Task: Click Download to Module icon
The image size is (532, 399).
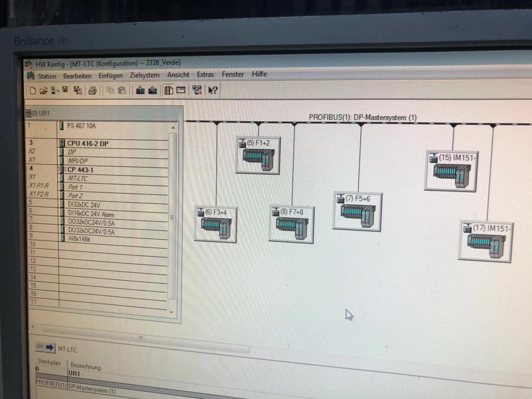Action: click(x=140, y=90)
